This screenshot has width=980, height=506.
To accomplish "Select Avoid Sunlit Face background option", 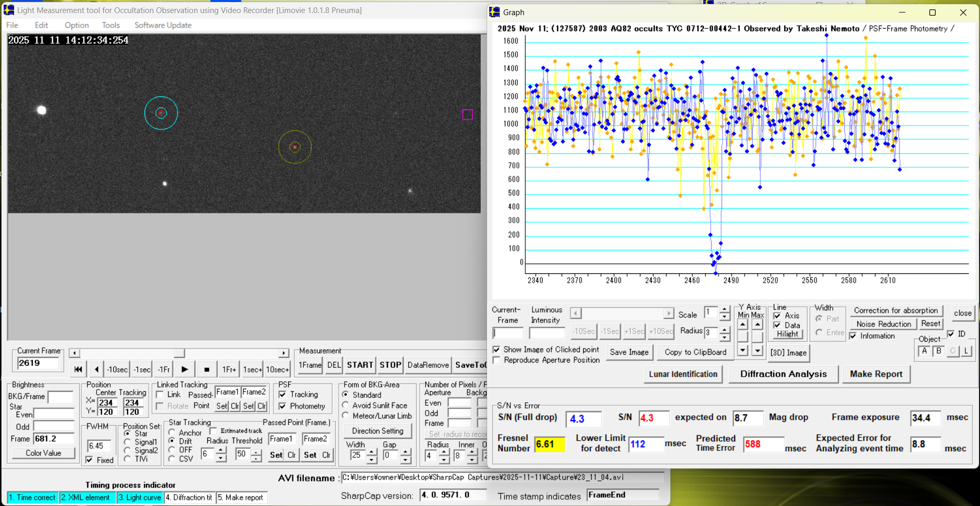I will pyautogui.click(x=346, y=405).
